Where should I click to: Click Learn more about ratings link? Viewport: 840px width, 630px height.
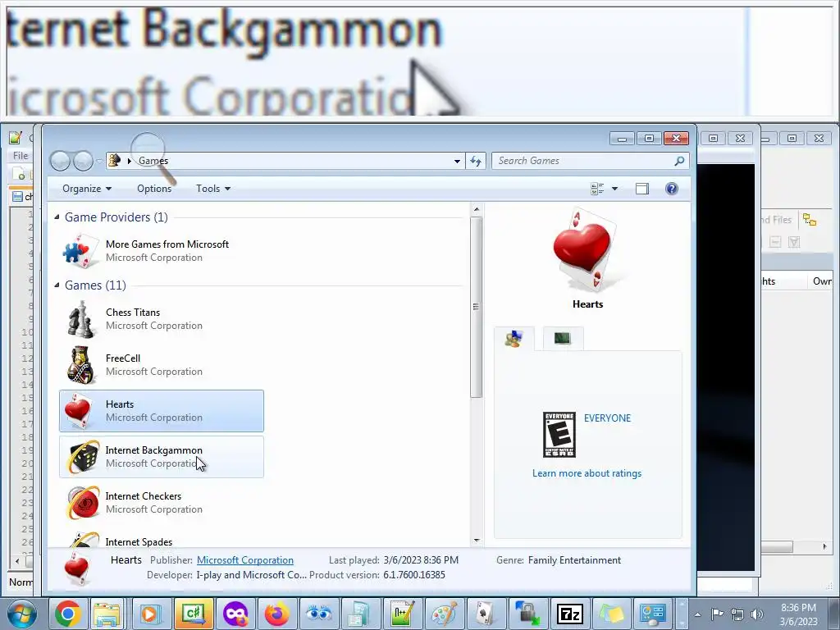587,473
